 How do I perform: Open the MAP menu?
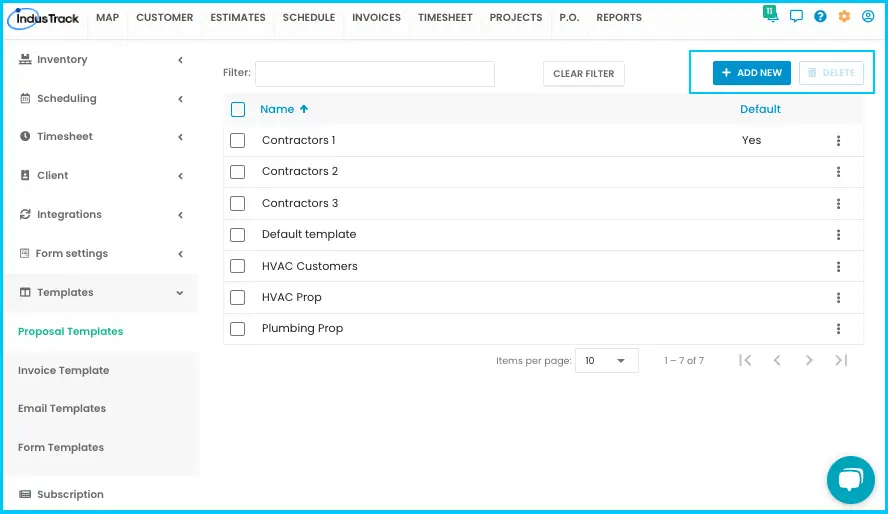click(108, 18)
